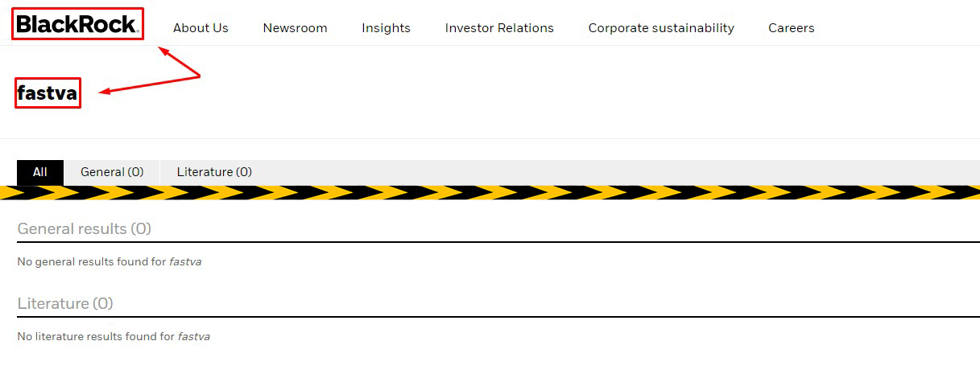
Task: Click the BlackRock logo
Action: (77, 25)
